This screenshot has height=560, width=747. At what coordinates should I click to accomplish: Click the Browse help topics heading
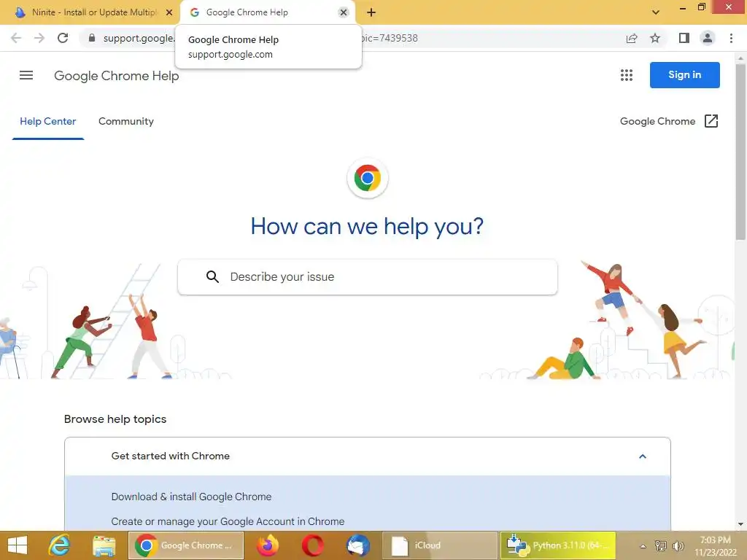[x=115, y=419]
